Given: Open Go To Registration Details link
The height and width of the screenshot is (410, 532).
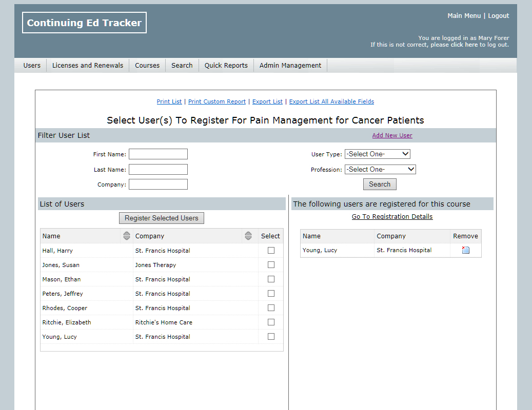Looking at the screenshot, I should tap(392, 217).
